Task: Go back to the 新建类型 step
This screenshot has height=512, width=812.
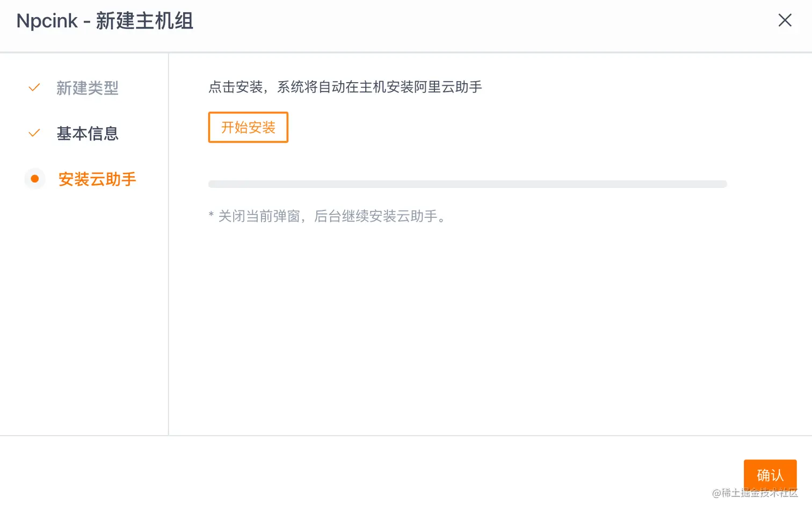Action: pyautogui.click(x=87, y=88)
